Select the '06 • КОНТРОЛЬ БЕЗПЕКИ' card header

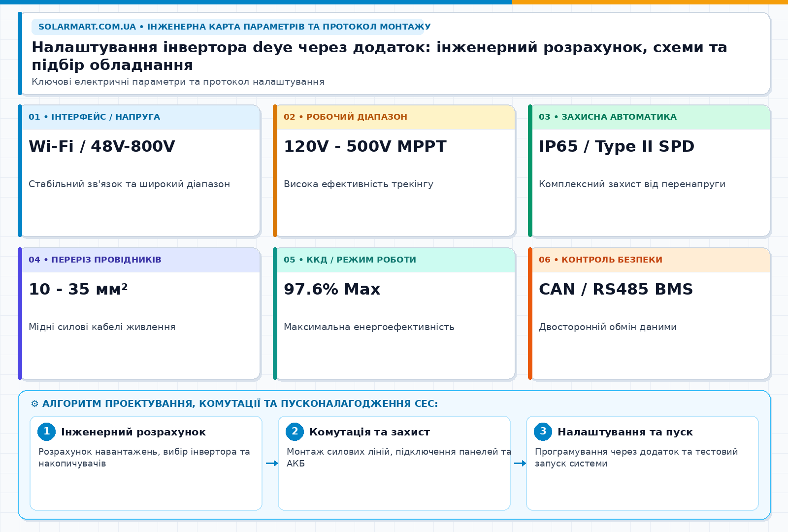(651, 260)
